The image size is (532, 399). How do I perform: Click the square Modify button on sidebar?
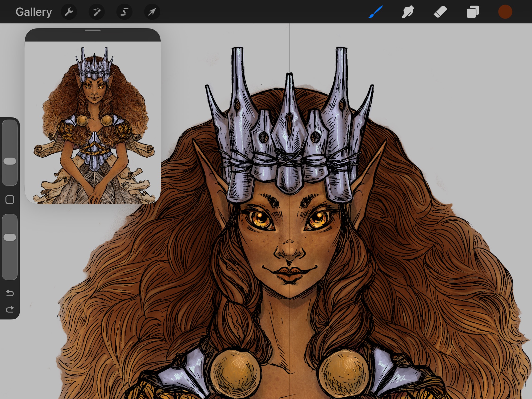10,199
